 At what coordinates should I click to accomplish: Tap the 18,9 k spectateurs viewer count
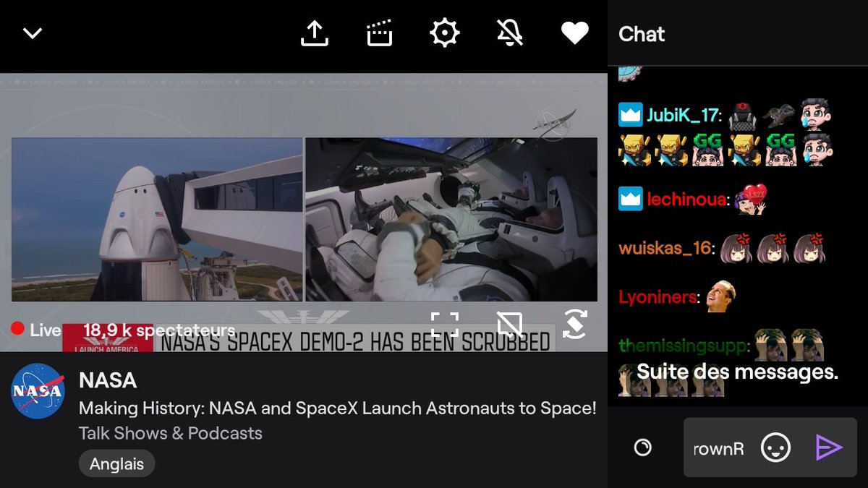tap(159, 330)
